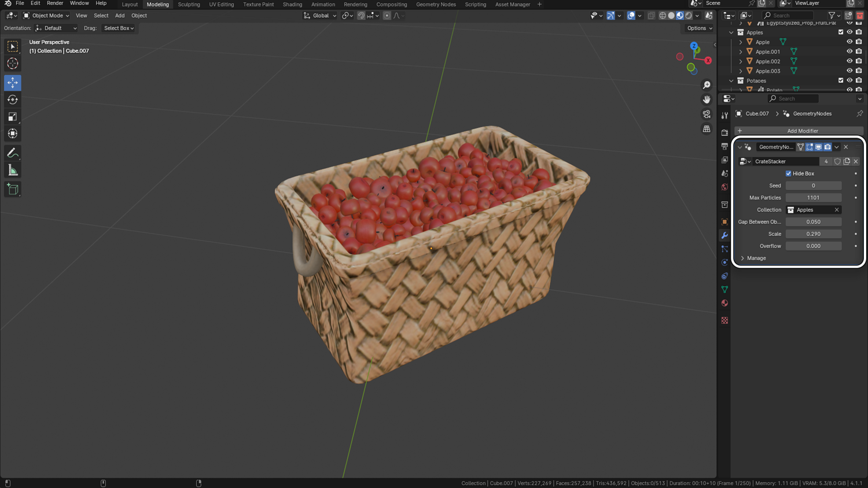Hide Apple.002 with its eye icon
868x488 pixels.
click(x=849, y=61)
